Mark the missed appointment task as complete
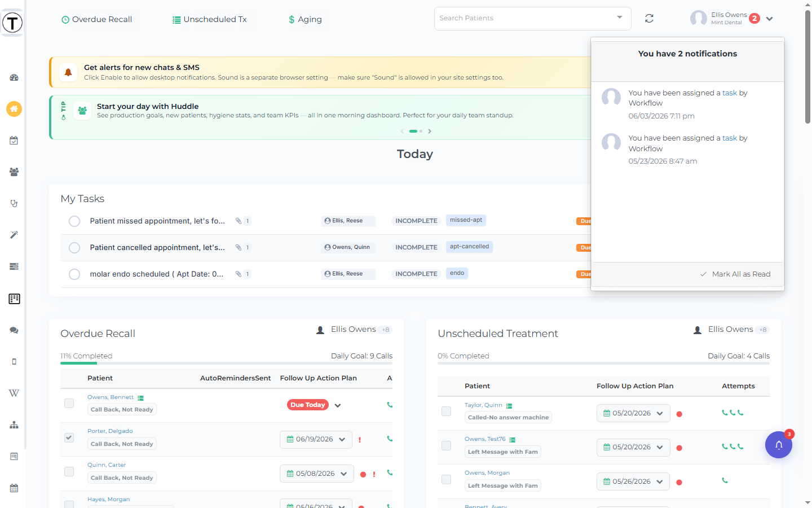 click(x=74, y=221)
